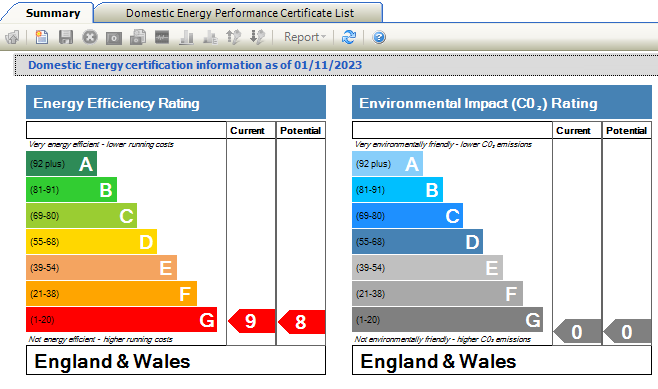Click the round cancel X toolbar icon
The width and height of the screenshot is (658, 389).
click(x=89, y=37)
